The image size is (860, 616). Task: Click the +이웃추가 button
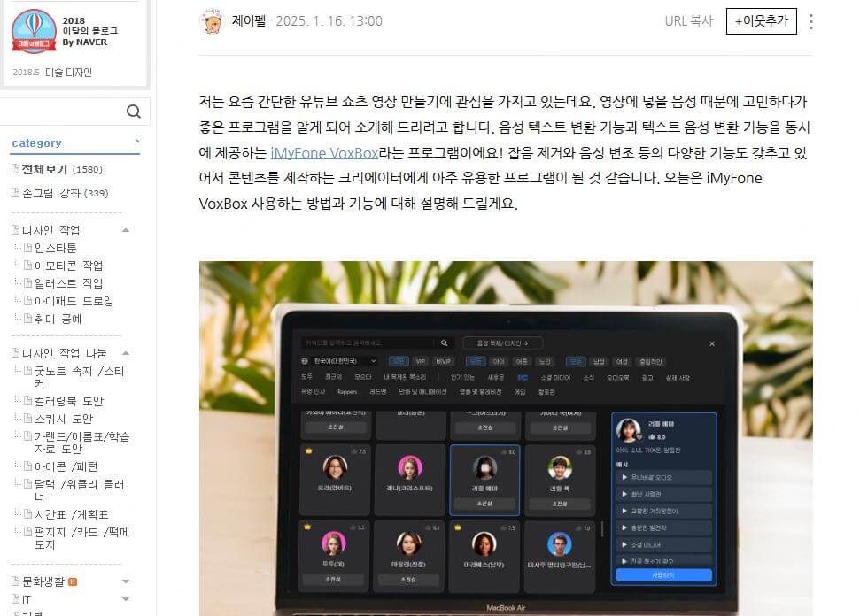[762, 21]
